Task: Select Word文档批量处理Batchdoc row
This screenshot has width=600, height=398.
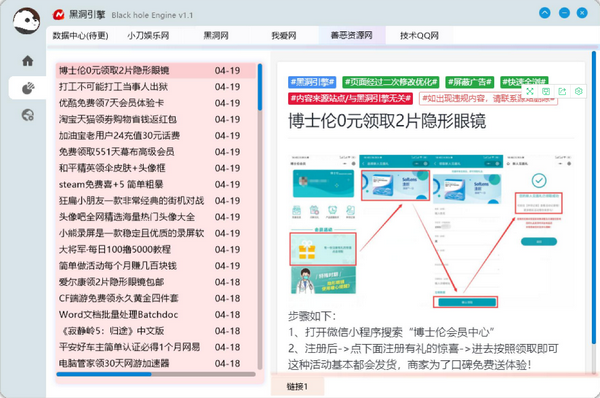Action: pos(156,315)
